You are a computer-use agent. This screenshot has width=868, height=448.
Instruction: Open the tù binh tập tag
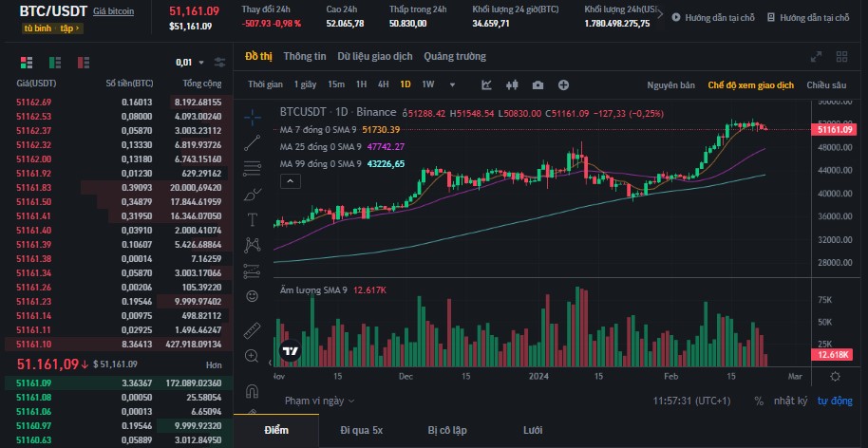[x=52, y=28]
